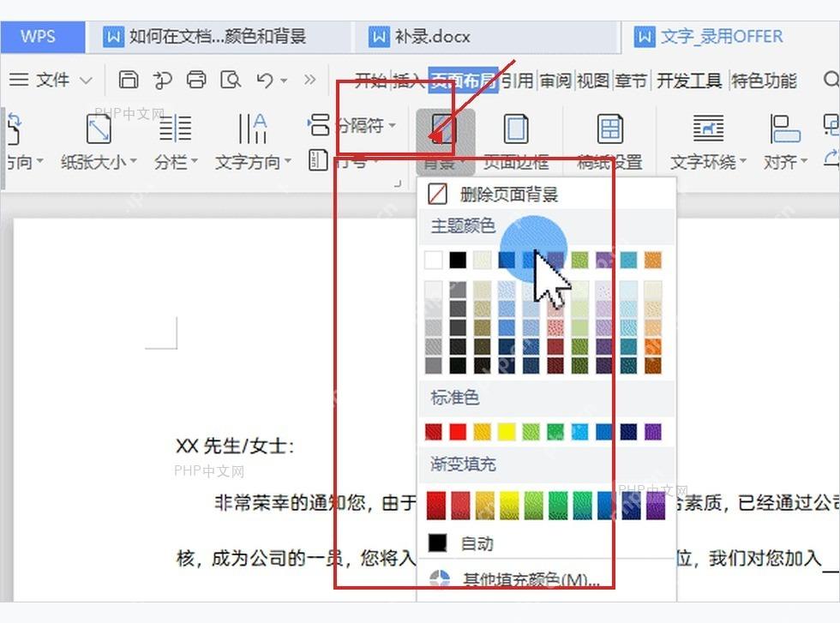The height and width of the screenshot is (623, 840).
Task: Open the 补录.docx document tab
Action: point(485,37)
